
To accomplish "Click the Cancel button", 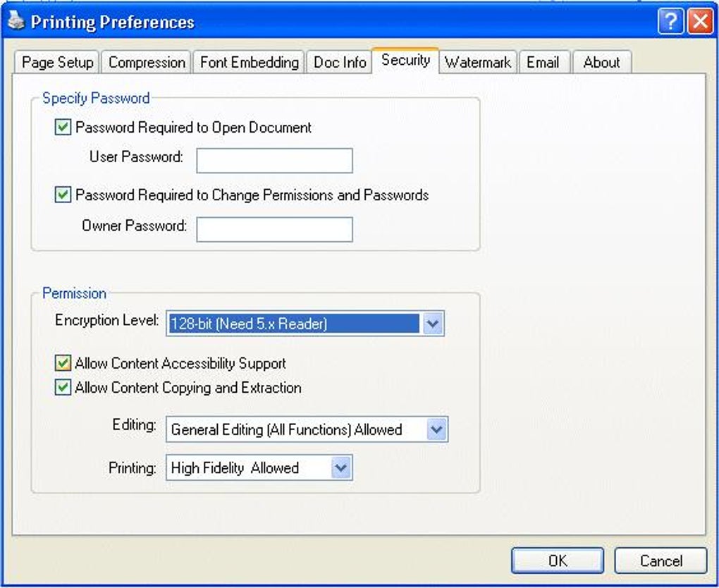I will click(x=660, y=561).
